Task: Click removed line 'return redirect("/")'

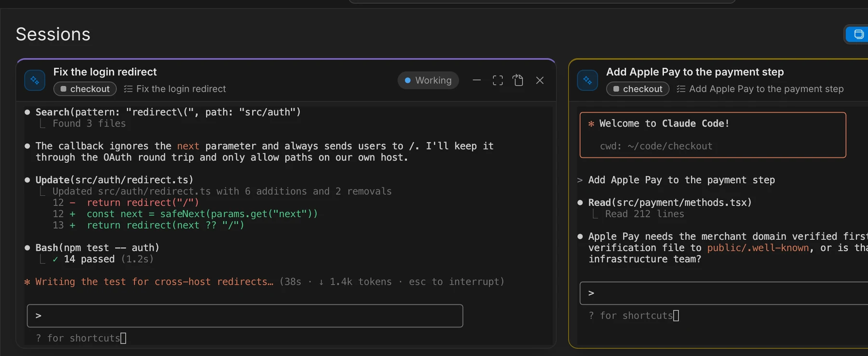Action: coord(143,203)
